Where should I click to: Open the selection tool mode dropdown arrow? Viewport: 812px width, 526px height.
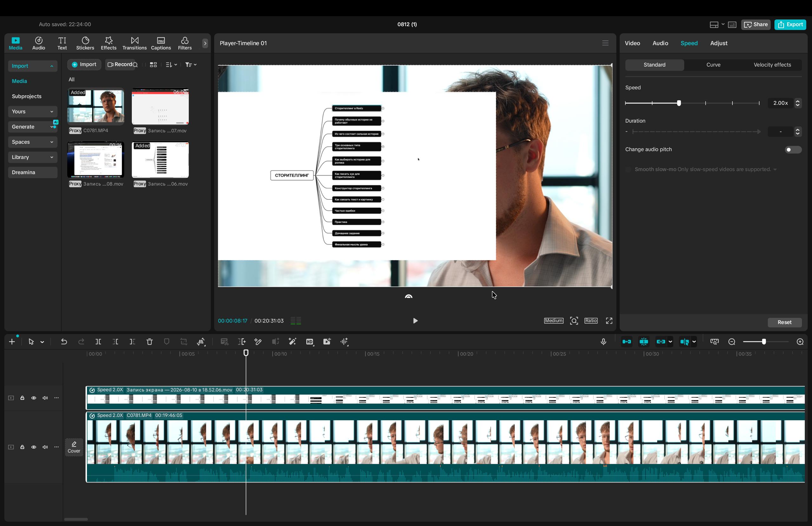(x=42, y=342)
